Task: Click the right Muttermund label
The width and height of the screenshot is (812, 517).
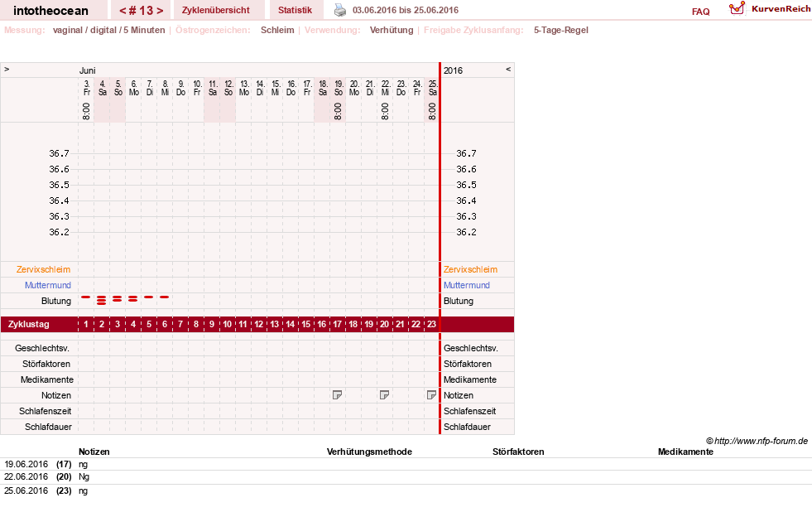Action: pyautogui.click(x=467, y=285)
